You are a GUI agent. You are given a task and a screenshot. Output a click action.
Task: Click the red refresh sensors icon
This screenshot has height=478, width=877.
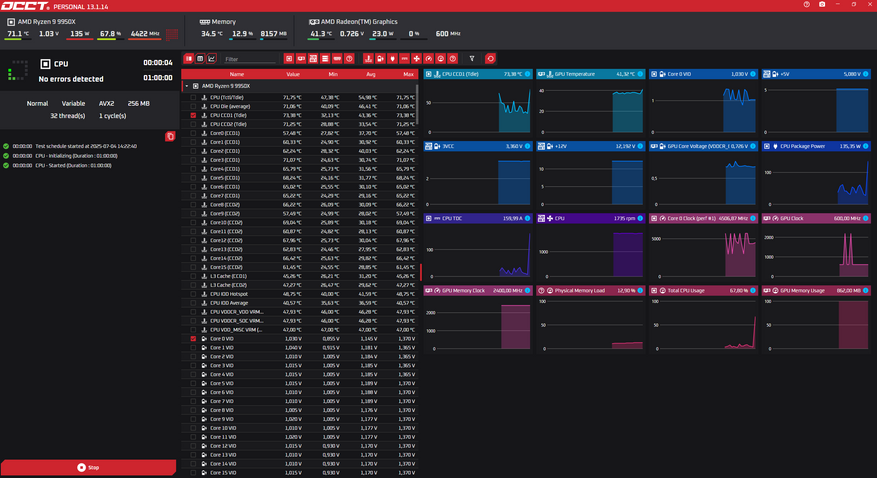coord(490,59)
